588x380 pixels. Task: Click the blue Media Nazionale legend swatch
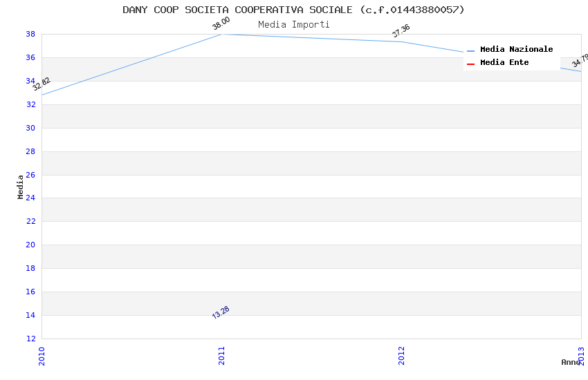pyautogui.click(x=470, y=51)
